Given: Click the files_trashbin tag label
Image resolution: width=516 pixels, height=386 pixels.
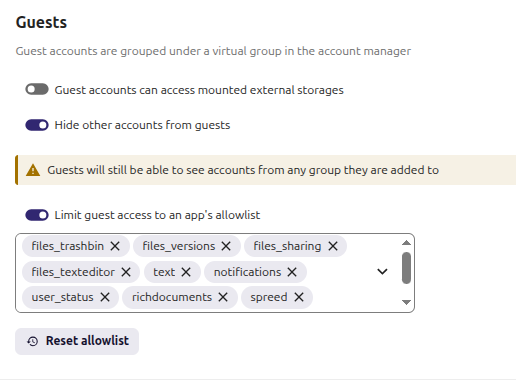Looking at the screenshot, I should click(x=68, y=246).
